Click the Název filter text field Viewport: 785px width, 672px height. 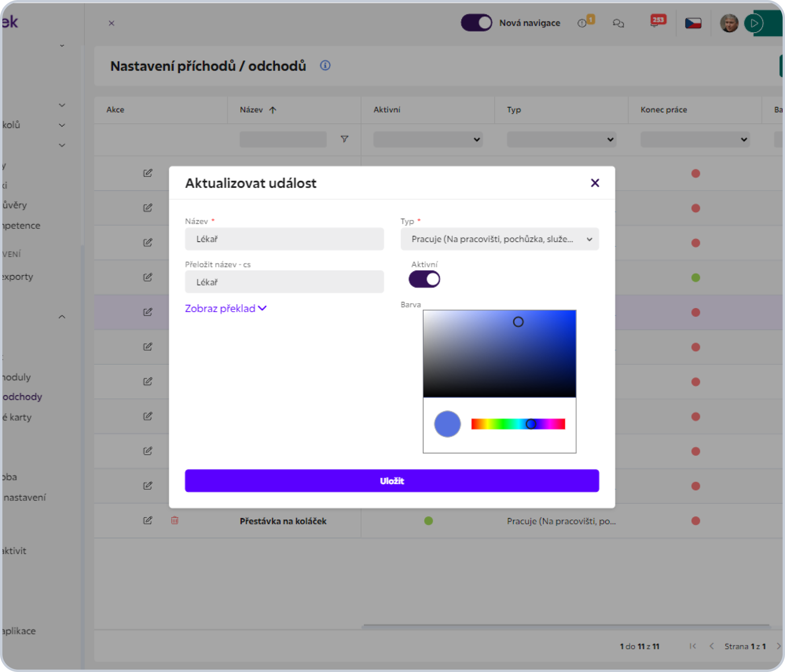pos(283,139)
